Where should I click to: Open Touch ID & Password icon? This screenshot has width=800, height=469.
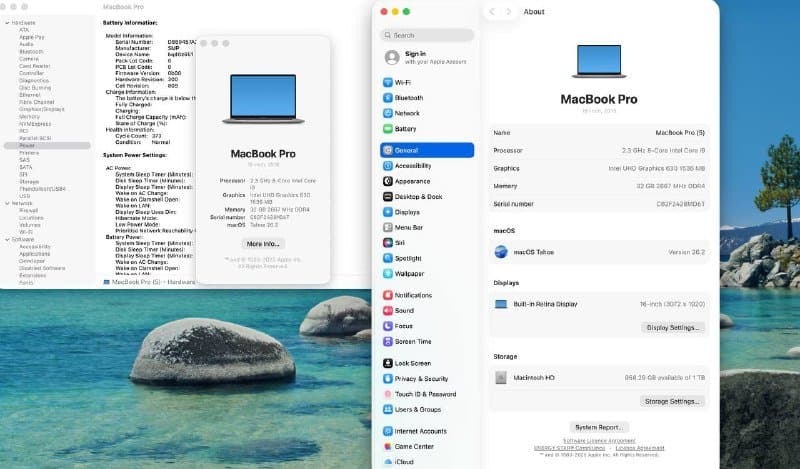tap(388, 394)
